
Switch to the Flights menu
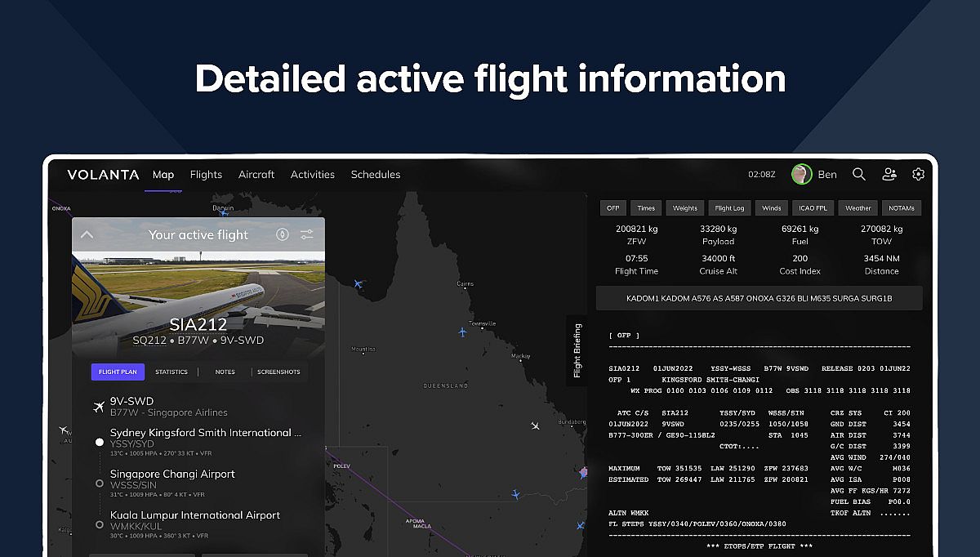click(206, 175)
